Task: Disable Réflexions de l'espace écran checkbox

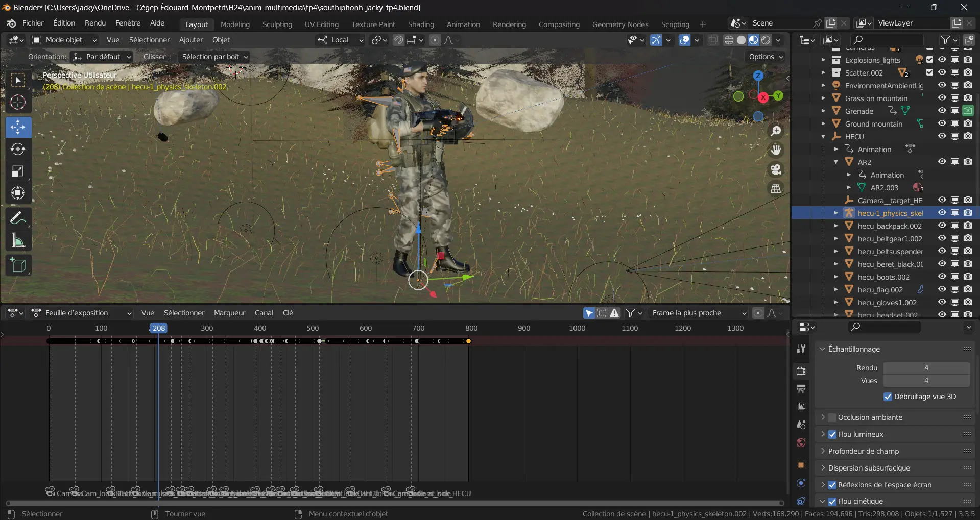Action: 832,485
